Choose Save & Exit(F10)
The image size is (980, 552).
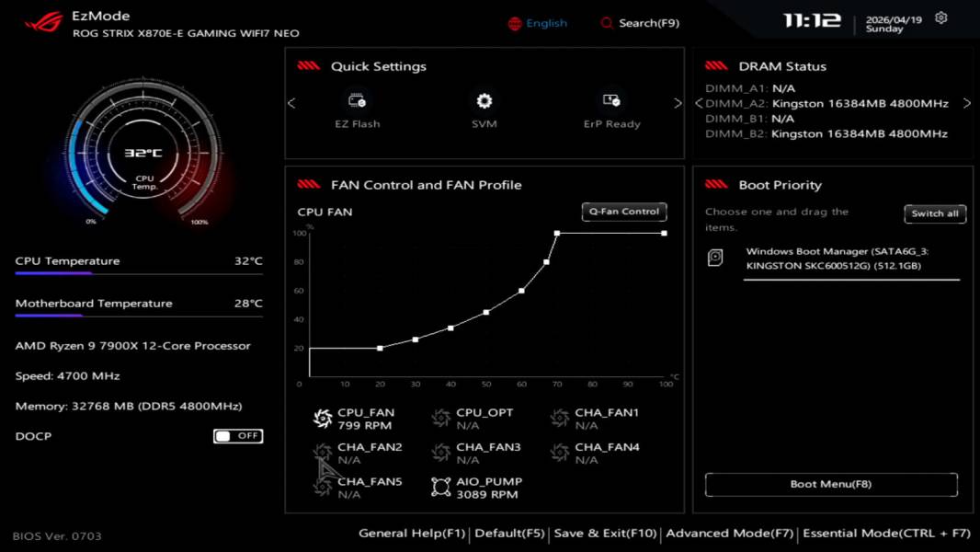605,534
